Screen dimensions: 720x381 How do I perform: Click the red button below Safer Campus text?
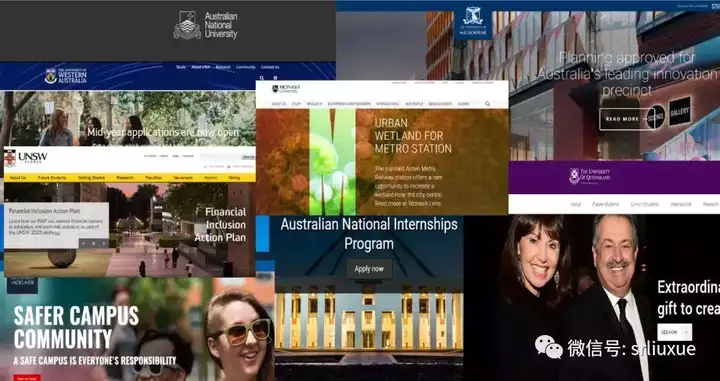pos(27,378)
